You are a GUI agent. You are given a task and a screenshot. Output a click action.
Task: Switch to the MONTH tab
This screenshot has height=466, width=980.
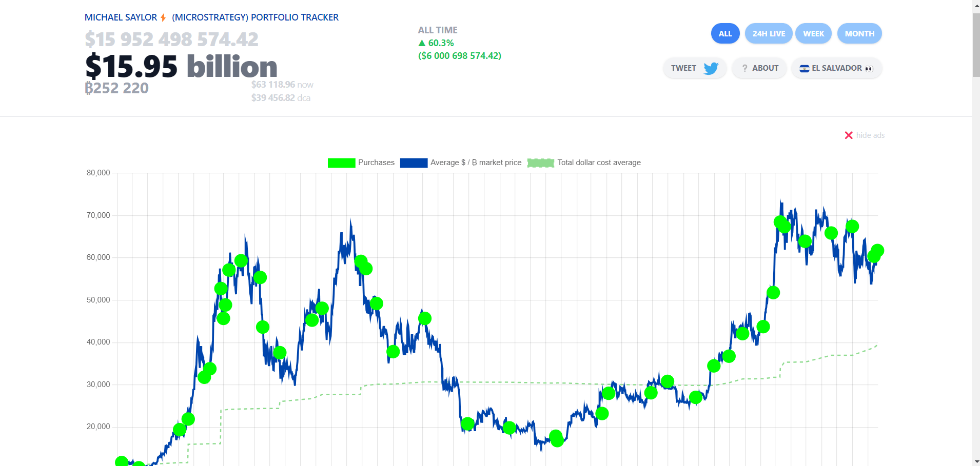point(859,34)
